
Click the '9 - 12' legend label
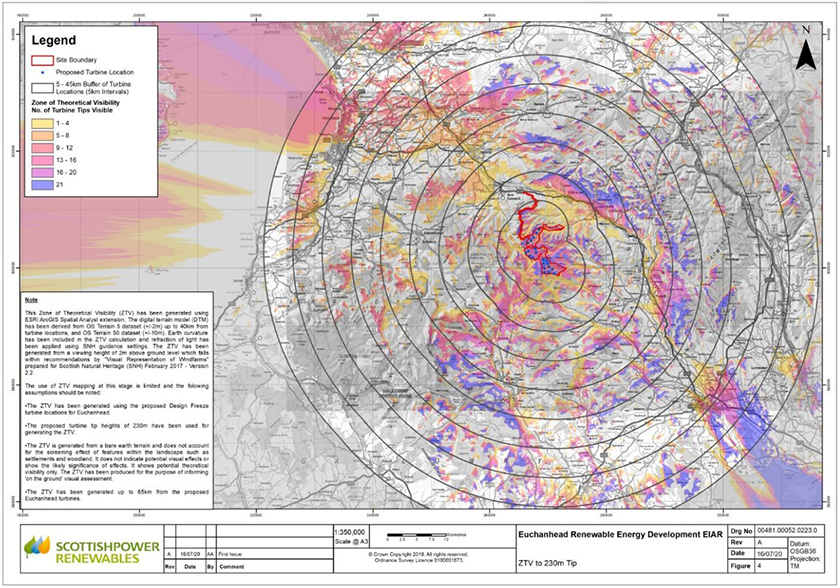tap(64, 148)
